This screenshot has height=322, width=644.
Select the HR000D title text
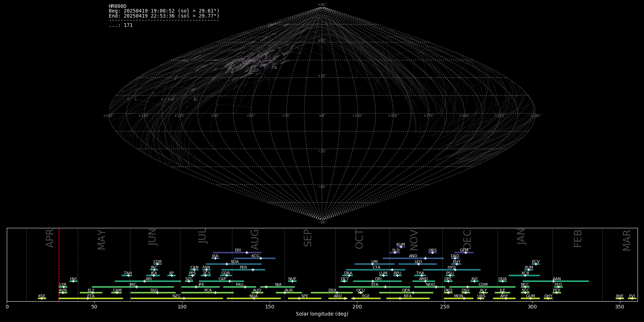point(117,6)
